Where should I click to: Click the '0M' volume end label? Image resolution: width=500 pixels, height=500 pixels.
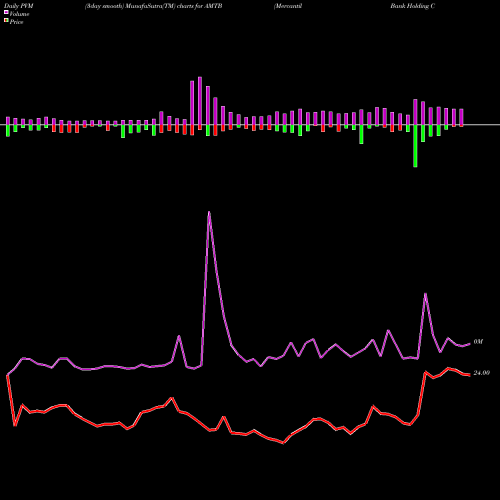[478, 342]
